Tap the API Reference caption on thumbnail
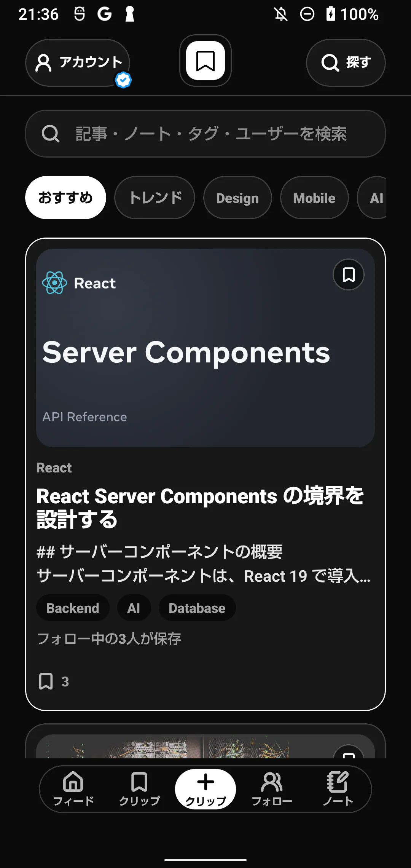The width and height of the screenshot is (411, 868). 84,417
